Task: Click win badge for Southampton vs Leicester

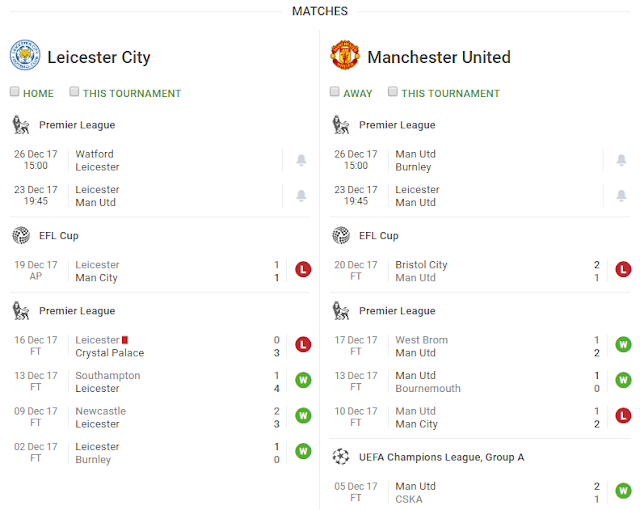Action: [x=303, y=381]
